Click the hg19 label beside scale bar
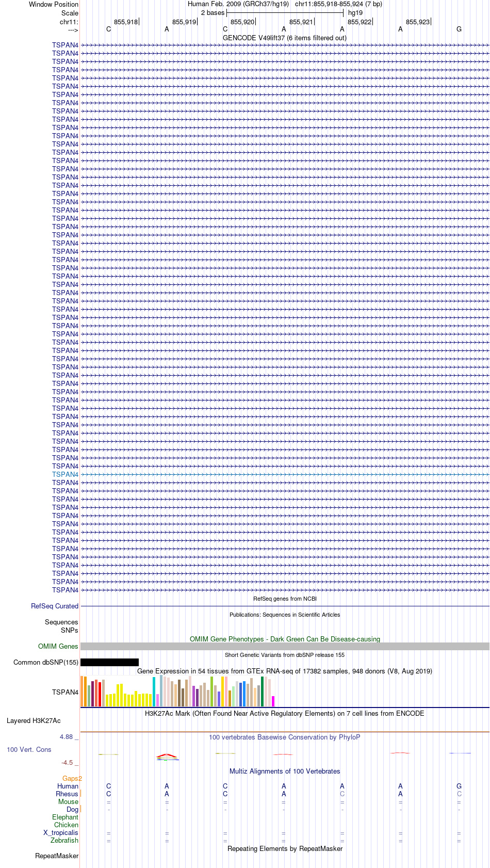The width and height of the screenshot is (490, 868). 355,12
